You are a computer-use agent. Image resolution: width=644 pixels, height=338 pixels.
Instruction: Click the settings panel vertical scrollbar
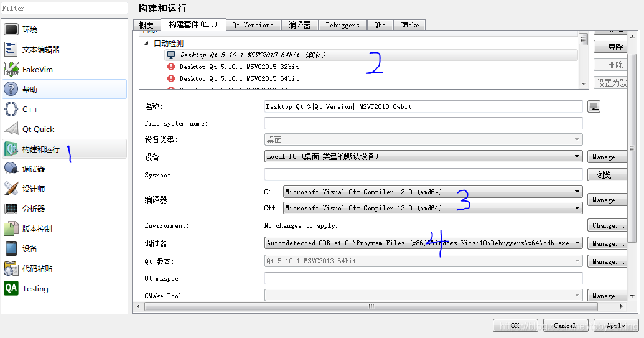point(632,148)
